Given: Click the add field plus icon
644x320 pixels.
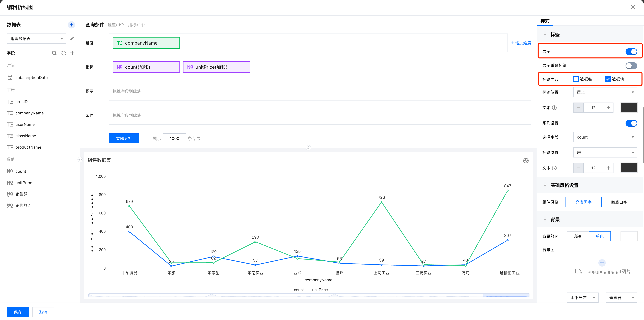Looking at the screenshot, I should tap(72, 53).
